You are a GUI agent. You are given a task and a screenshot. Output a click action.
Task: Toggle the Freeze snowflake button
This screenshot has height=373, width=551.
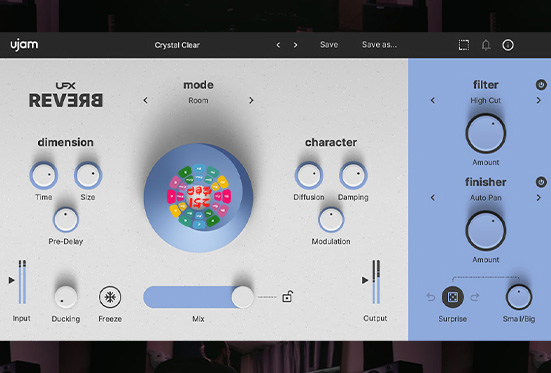[x=110, y=297]
